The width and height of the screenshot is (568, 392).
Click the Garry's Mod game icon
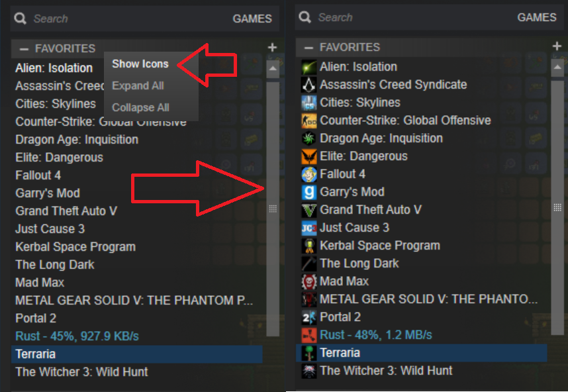[309, 192]
